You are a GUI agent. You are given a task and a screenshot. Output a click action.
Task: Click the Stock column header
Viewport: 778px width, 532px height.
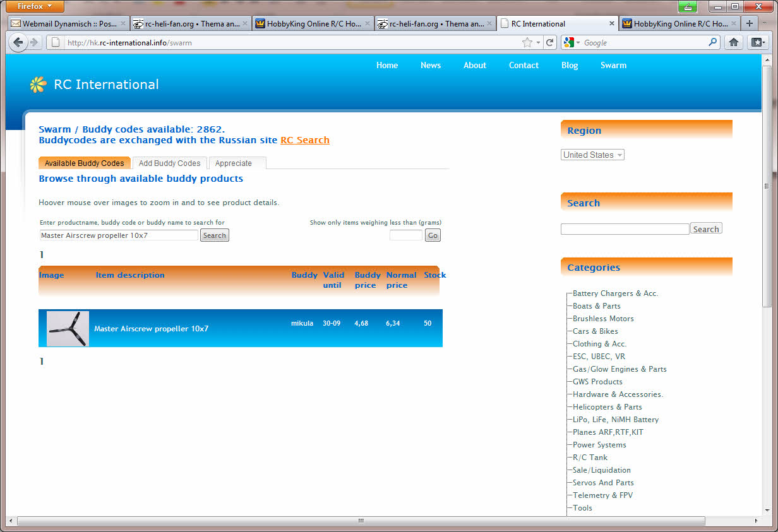coord(434,275)
